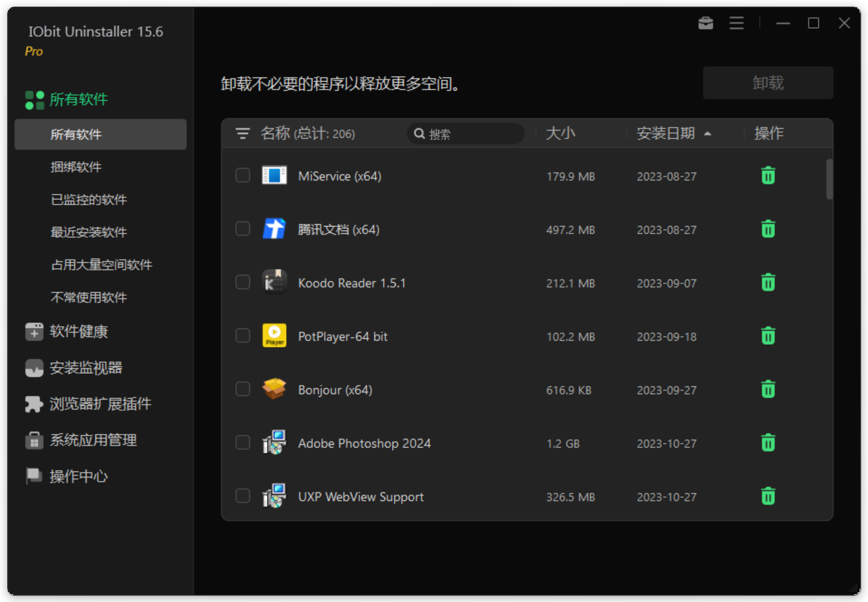
Task: Click the search magnifier icon
Action: (419, 133)
